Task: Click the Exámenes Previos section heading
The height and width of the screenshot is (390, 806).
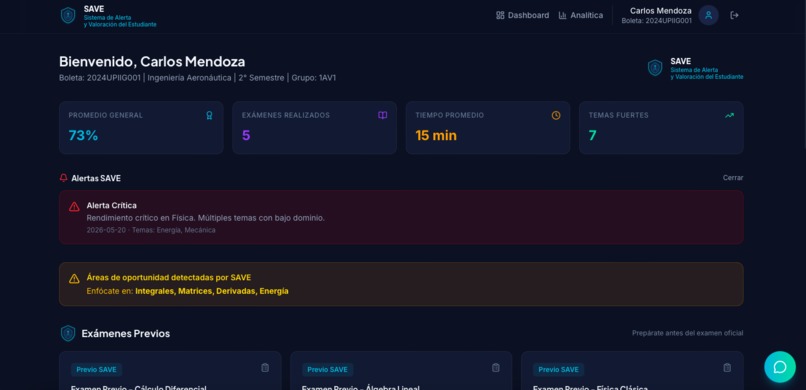Action: click(126, 333)
